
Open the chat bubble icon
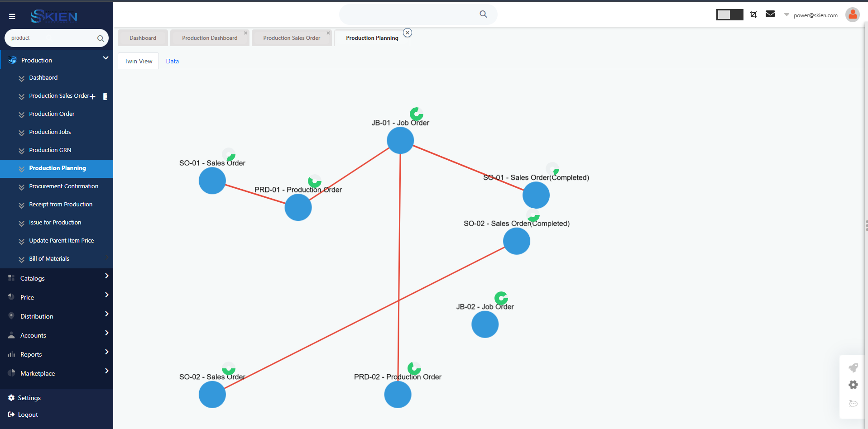(853, 404)
